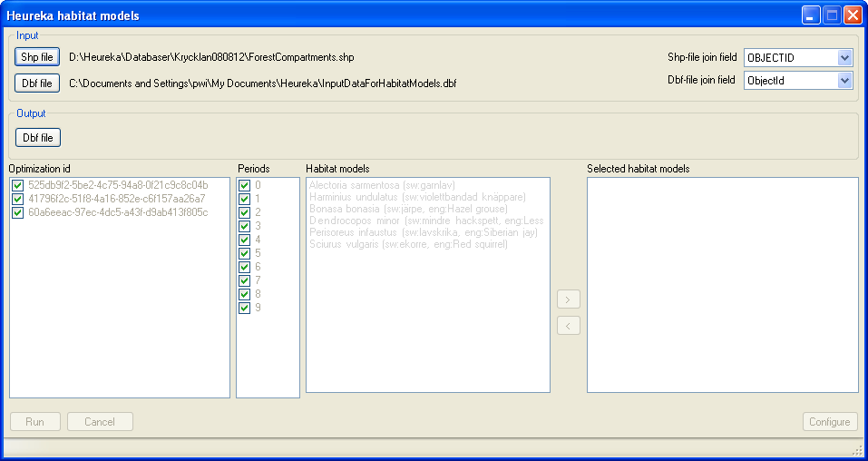
Task: Toggle period 5 checkbox
Action: pyautogui.click(x=244, y=254)
